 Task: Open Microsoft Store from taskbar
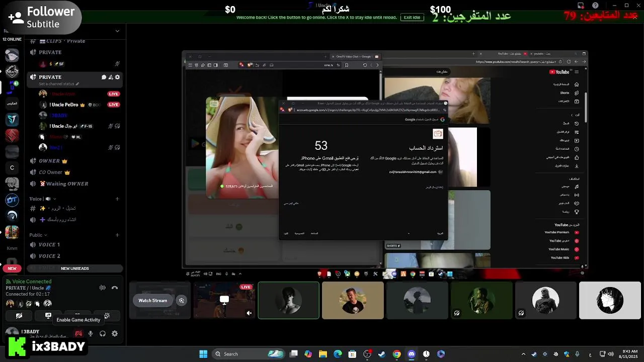(x=352, y=354)
